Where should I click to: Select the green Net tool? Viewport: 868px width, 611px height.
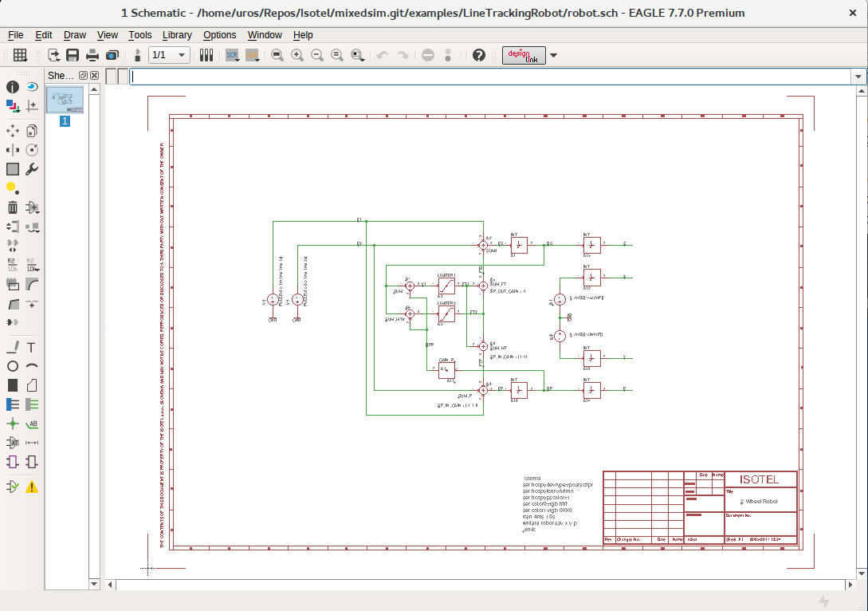(32, 404)
